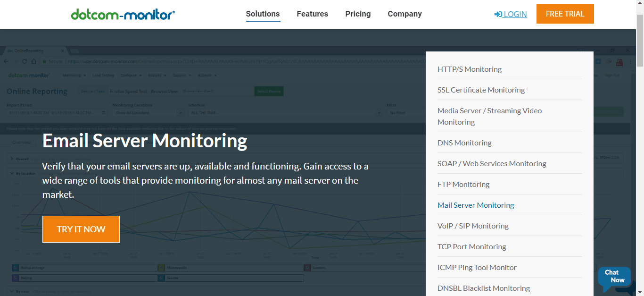Image resolution: width=644 pixels, height=296 pixels.
Task: Click the dotcom-monitor logo in the header
Action: pos(123,14)
